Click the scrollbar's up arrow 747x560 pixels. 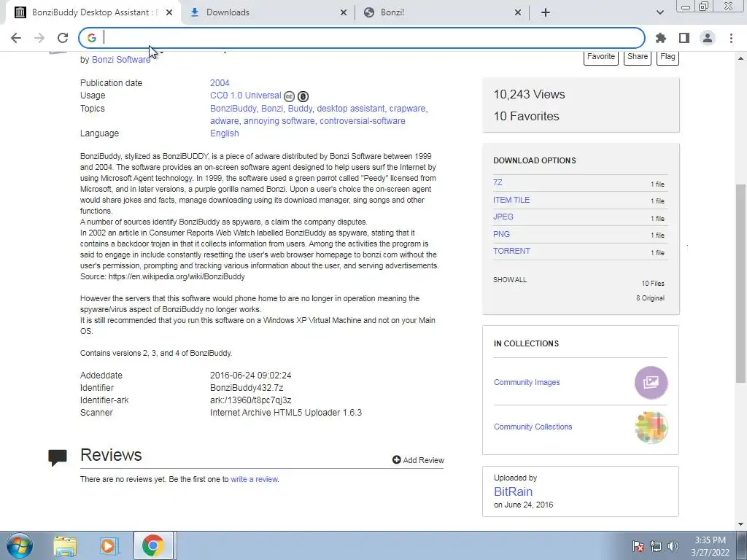(x=740, y=58)
